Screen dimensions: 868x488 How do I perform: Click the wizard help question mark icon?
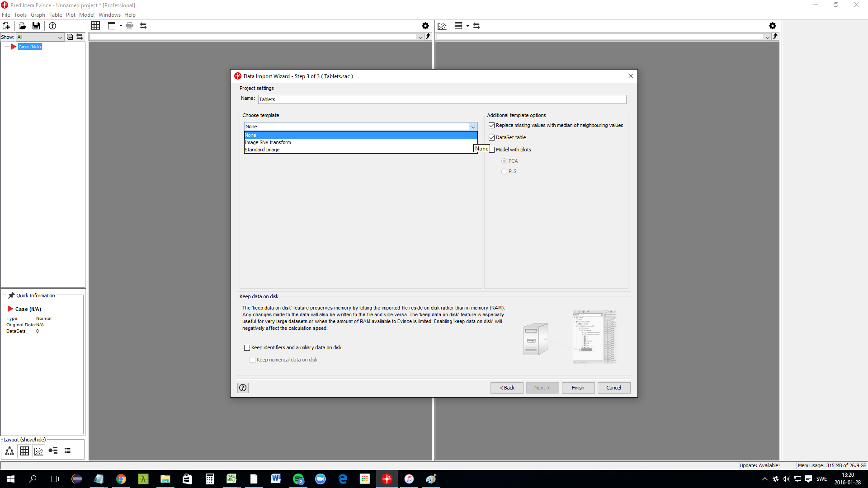pos(243,388)
